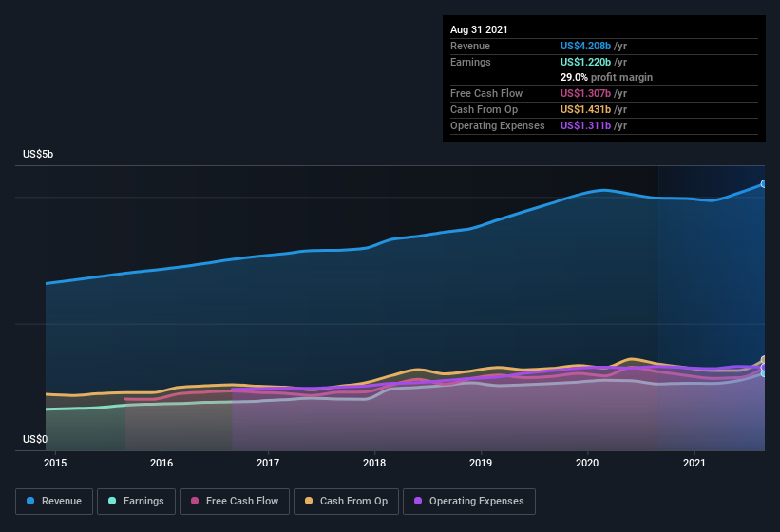Click the Cash From Op label in tooltip
The image size is (780, 532).
pos(484,110)
